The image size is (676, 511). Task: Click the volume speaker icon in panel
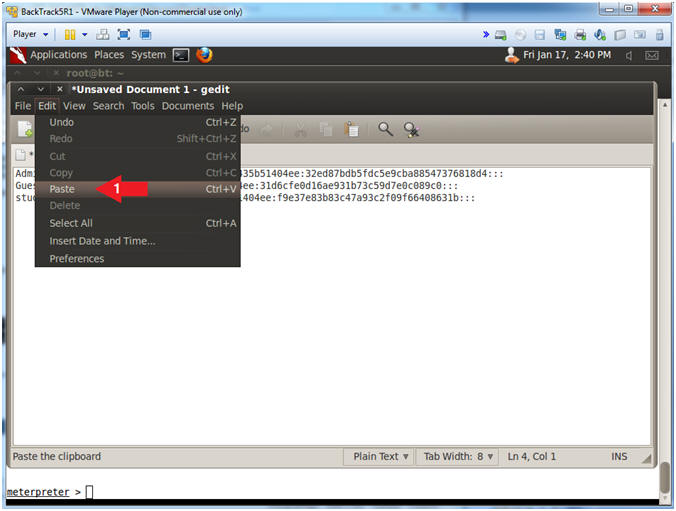pos(629,56)
